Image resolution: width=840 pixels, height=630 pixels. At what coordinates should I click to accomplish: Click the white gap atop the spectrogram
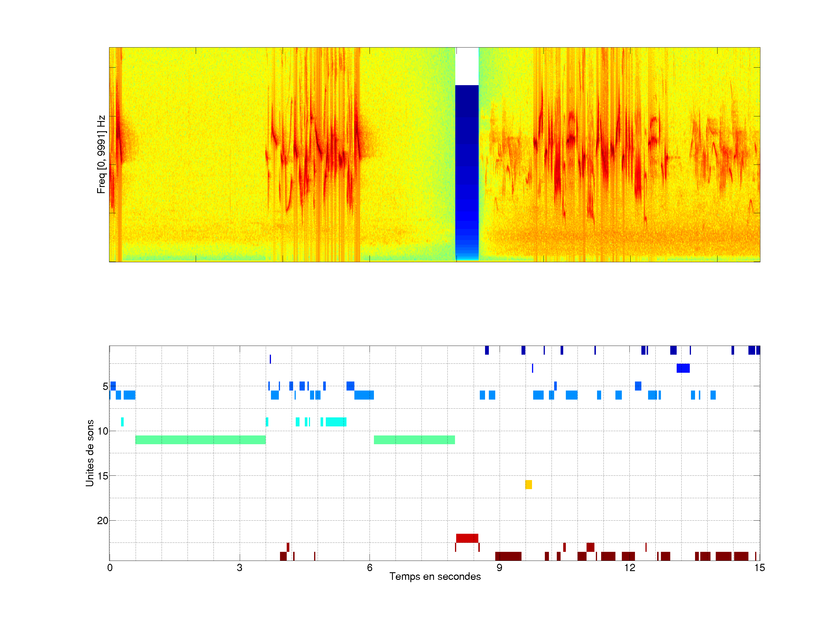[467, 66]
